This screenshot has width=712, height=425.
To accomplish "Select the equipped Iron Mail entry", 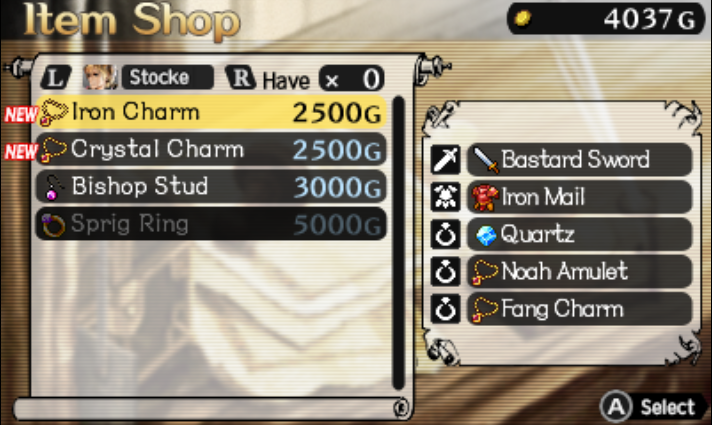I will point(579,197).
